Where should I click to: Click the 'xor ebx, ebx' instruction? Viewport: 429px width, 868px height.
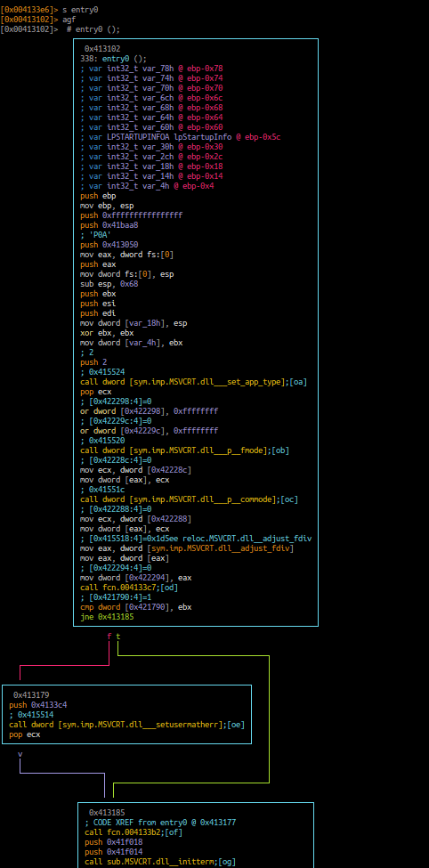tap(107, 333)
